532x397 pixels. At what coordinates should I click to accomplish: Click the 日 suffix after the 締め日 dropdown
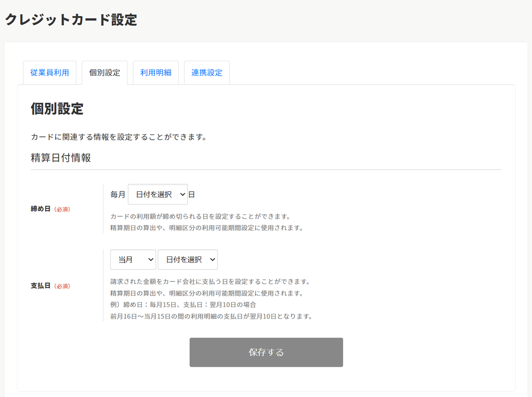click(x=192, y=194)
